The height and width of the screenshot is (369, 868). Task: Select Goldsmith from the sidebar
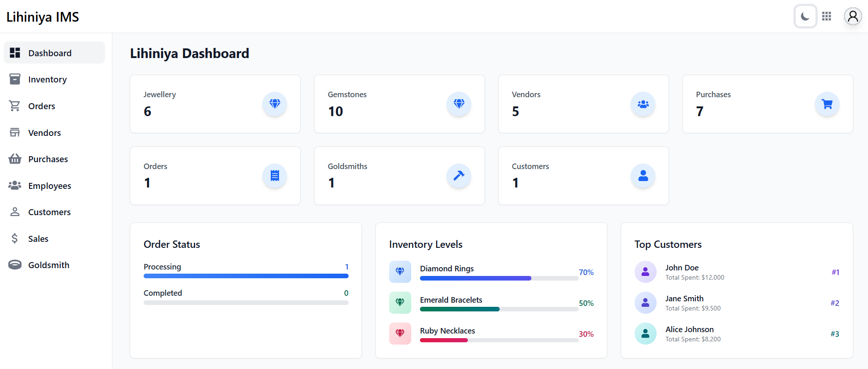pyautogui.click(x=54, y=265)
